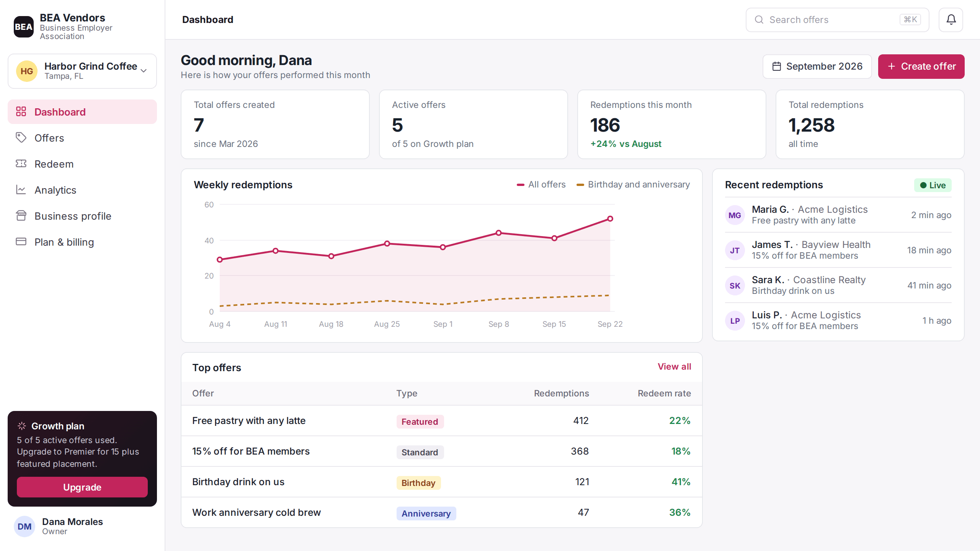Select the 15% off for BEA members offer row
This screenshot has width=980, height=551.
pos(442,451)
